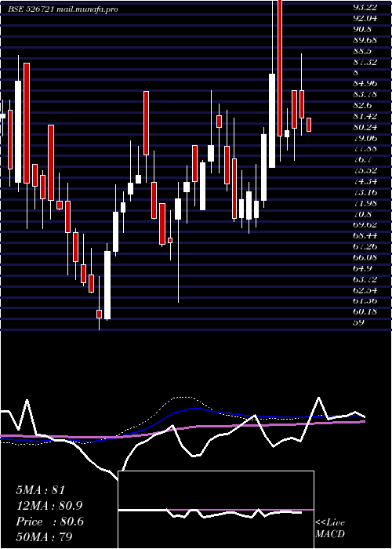This screenshot has width=392, height=549.
Task: Click inside the Live MACD inset chart
Action: pos(216,510)
